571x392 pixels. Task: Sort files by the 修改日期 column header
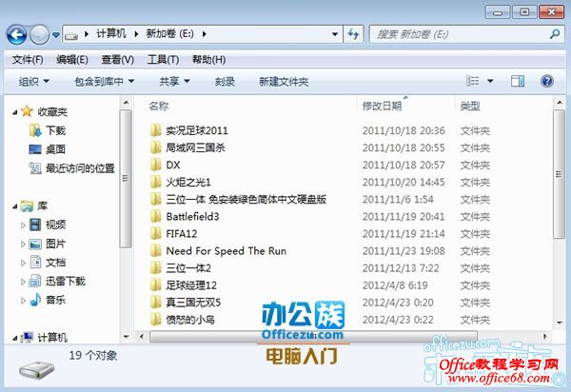click(382, 106)
